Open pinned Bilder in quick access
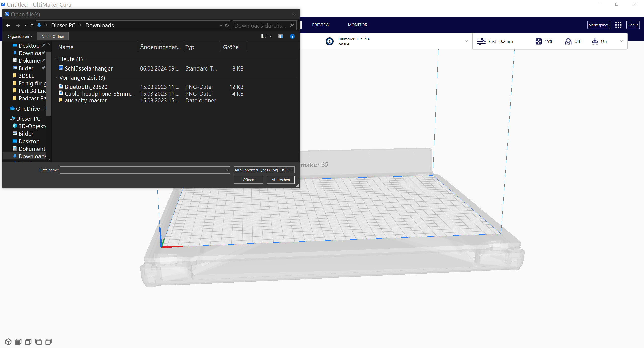This screenshot has height=348, width=644. coord(26,68)
